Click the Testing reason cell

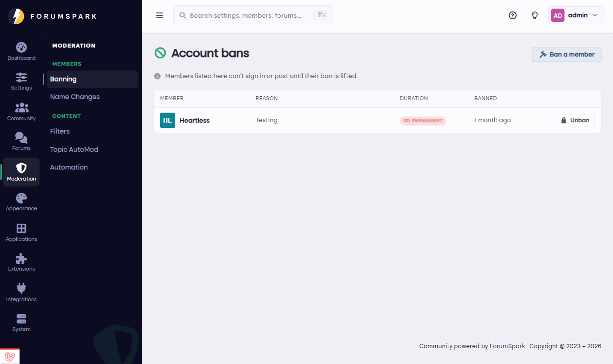click(x=266, y=120)
